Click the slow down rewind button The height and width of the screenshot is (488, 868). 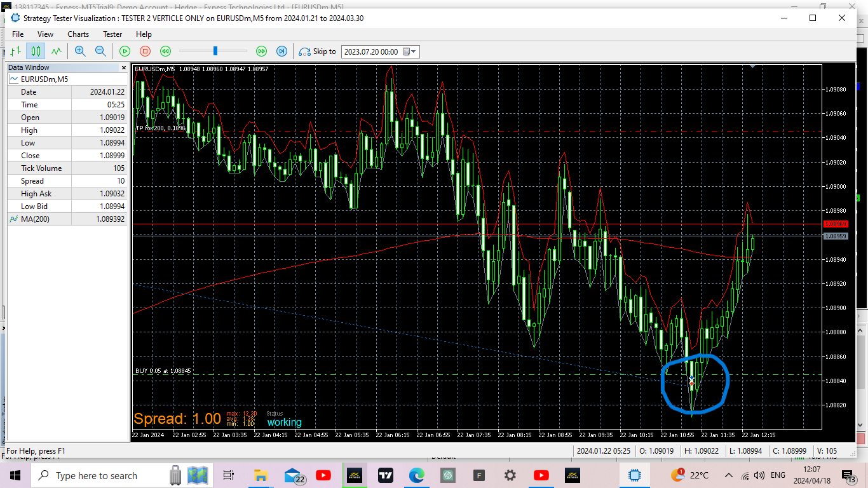pos(165,51)
